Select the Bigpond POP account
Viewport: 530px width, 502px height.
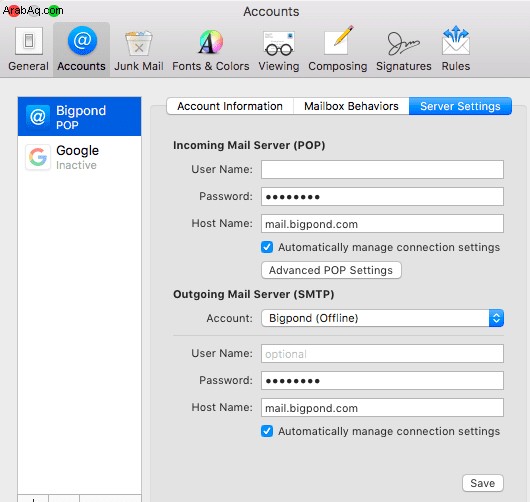pos(79,117)
